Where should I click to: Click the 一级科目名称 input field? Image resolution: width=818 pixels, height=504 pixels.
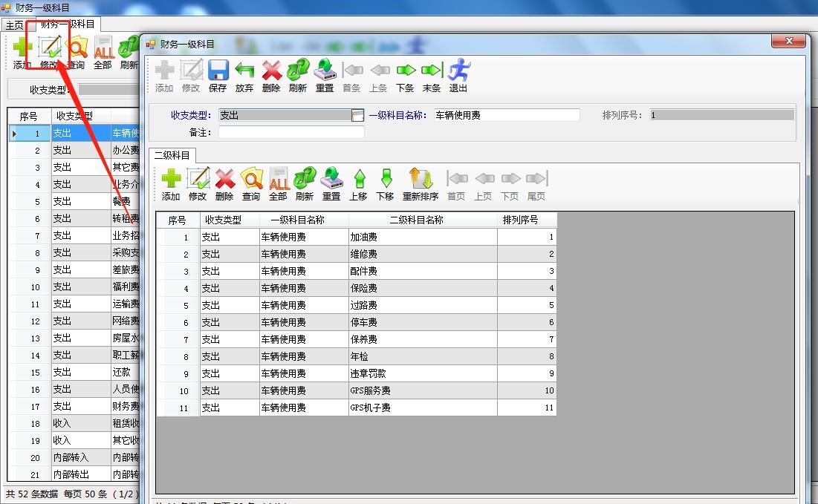507,115
